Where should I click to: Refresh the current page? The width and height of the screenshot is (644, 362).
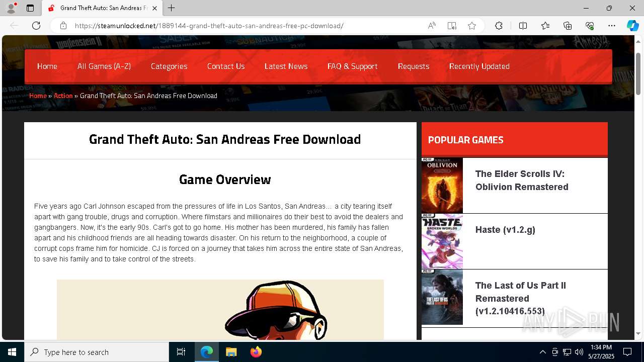tap(36, 26)
